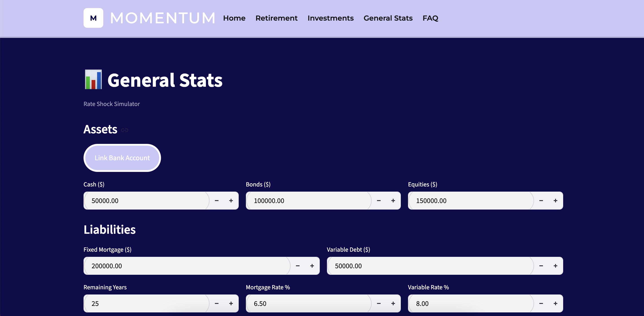The width and height of the screenshot is (644, 316).
Task: Decrement the Equities value
Action: coord(541,200)
